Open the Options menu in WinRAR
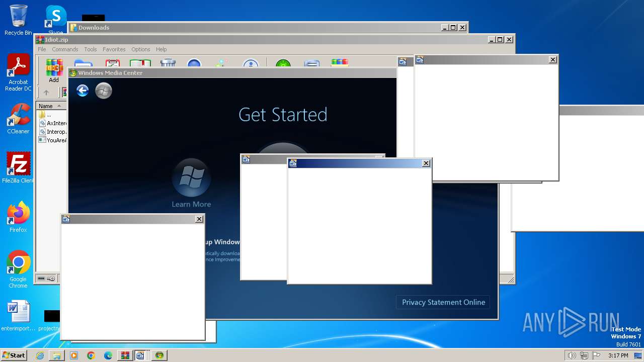 pyautogui.click(x=141, y=49)
